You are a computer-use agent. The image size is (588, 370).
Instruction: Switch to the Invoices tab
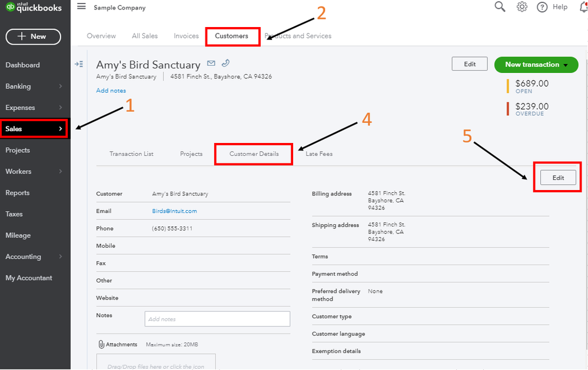click(186, 36)
